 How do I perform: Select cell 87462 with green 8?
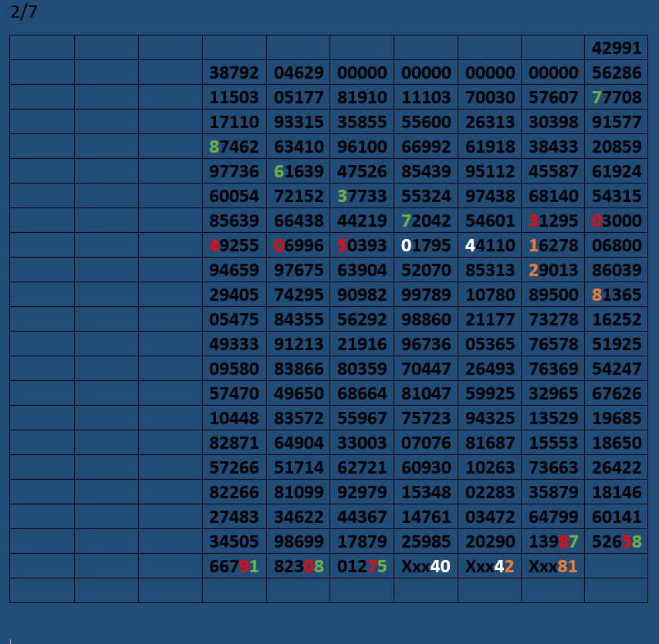click(x=234, y=147)
